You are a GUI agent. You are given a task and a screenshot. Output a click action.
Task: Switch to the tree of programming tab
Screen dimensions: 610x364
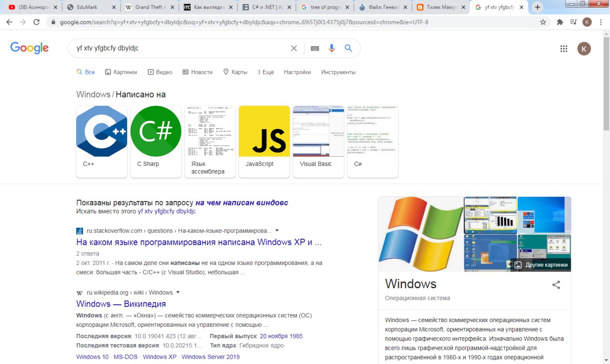(x=325, y=7)
